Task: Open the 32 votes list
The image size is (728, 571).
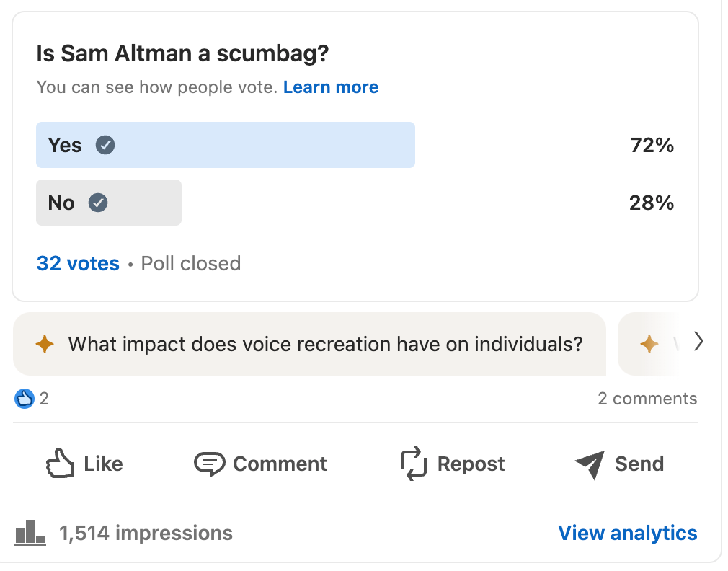Action: (x=78, y=263)
